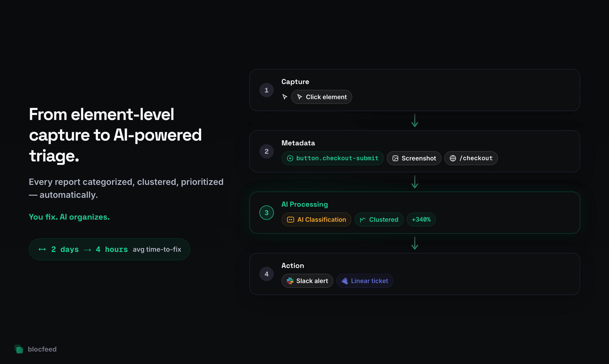This screenshot has width=609, height=364.
Task: Click the Linear logo beside Linear ticket
Action: point(345,281)
